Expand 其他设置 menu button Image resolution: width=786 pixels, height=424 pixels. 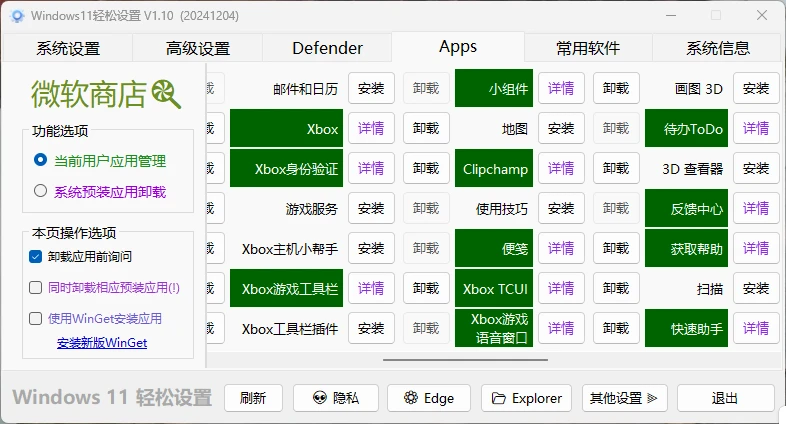625,398
